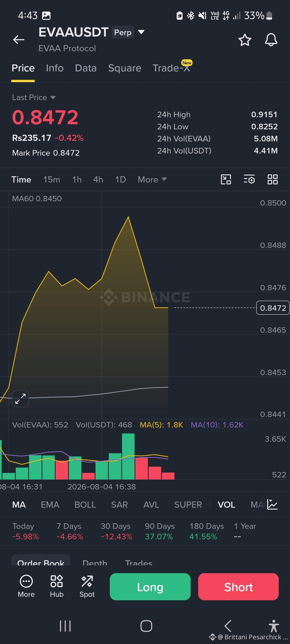Screen dimensions: 290x644
Task: Select the Price tab
Action: [23, 68]
